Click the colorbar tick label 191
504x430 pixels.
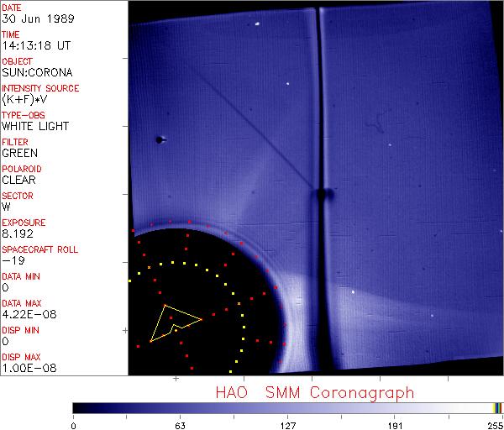[x=395, y=426]
